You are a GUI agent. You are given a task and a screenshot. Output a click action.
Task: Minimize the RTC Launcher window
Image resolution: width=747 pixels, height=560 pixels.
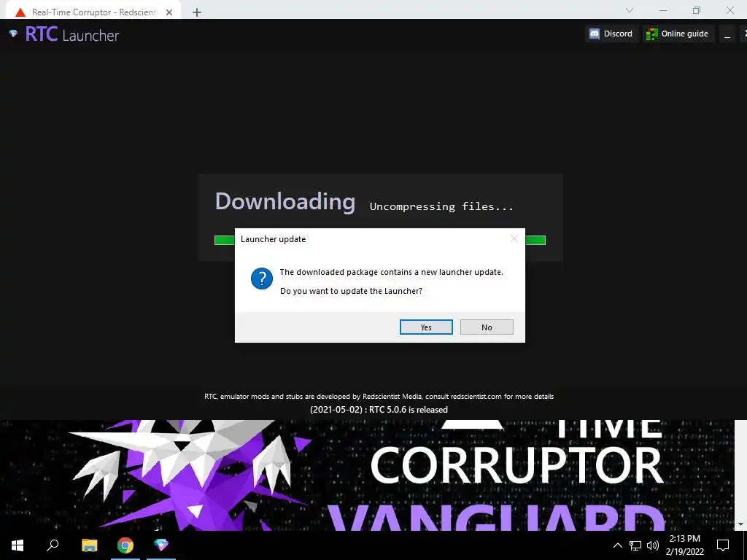pyautogui.click(x=727, y=34)
